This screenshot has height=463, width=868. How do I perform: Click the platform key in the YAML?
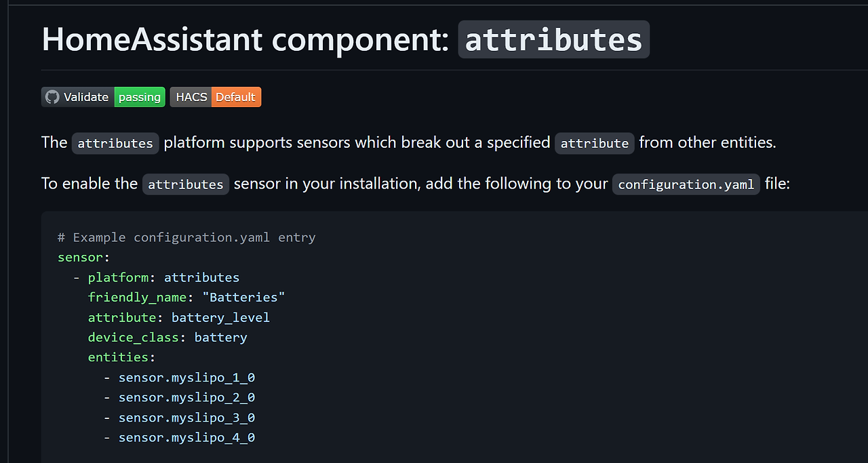coord(118,277)
